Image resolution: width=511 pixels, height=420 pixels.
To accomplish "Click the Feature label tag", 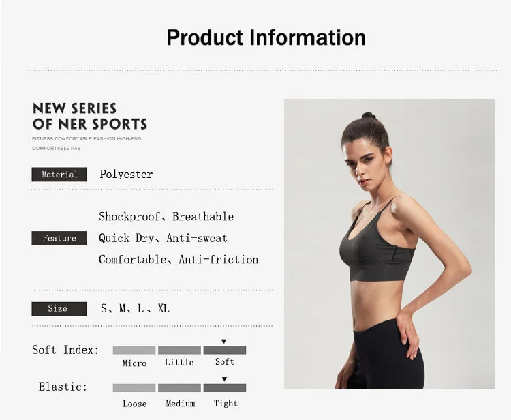I will tap(59, 239).
